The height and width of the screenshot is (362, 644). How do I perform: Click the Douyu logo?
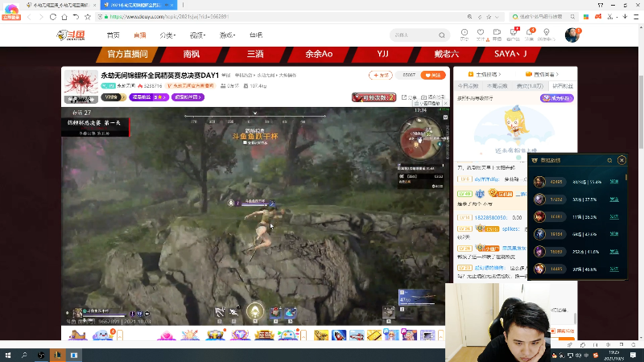coord(71,35)
